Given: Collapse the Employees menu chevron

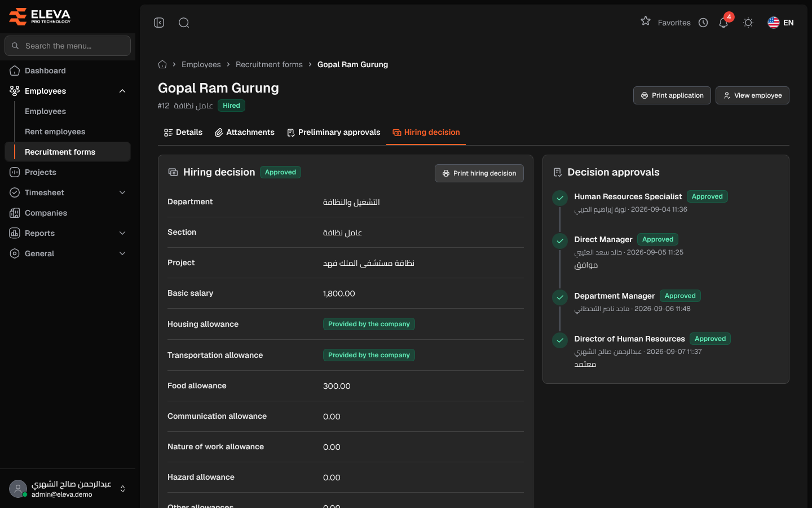Looking at the screenshot, I should coord(122,91).
